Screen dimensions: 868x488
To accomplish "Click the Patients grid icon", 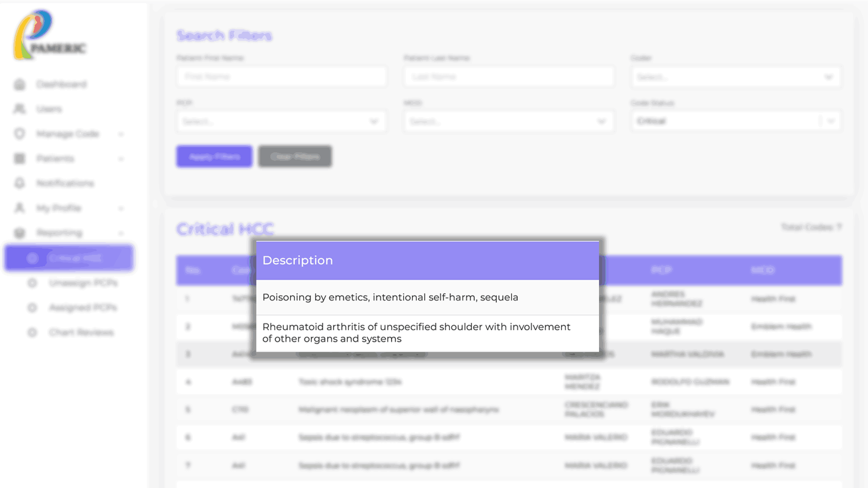I will [x=19, y=159].
